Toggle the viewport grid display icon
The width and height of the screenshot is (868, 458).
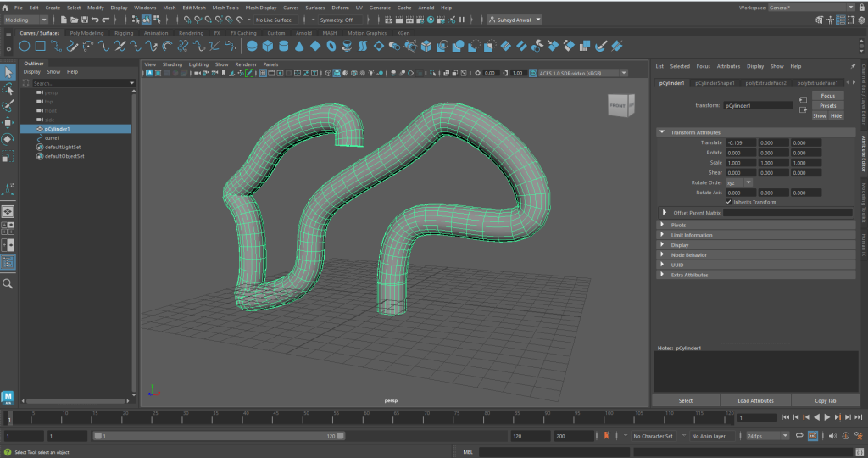tap(262, 73)
